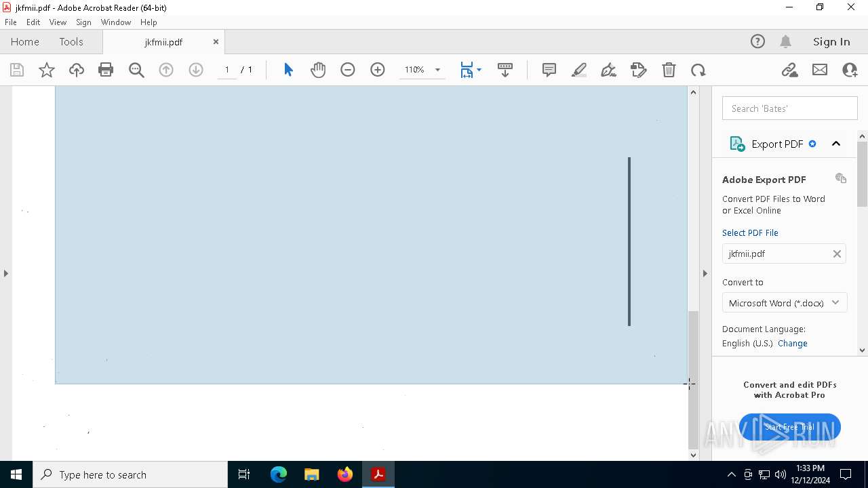The image size is (868, 488).
Task: Open the edit PDF request signature icon
Action: coord(639,70)
